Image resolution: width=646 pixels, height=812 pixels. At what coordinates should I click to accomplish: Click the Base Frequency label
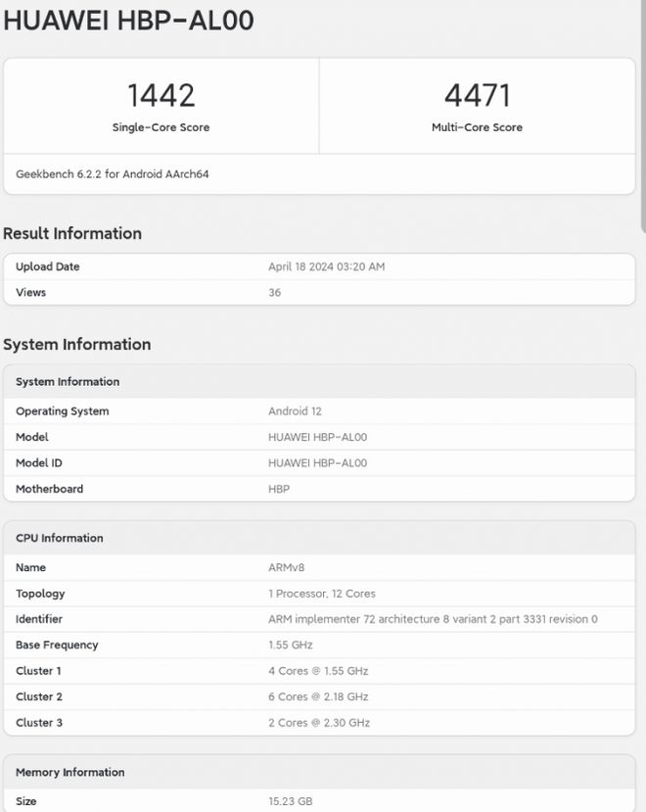pyautogui.click(x=57, y=645)
